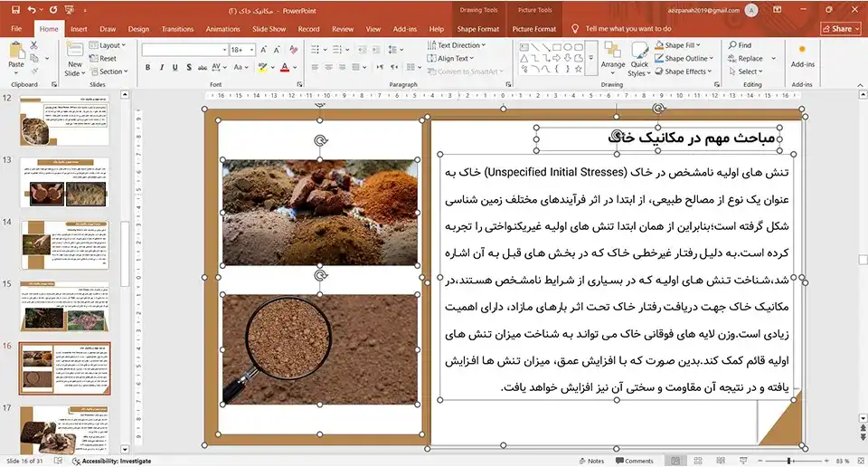
Task: Center the paragraph text
Action: [329, 67]
